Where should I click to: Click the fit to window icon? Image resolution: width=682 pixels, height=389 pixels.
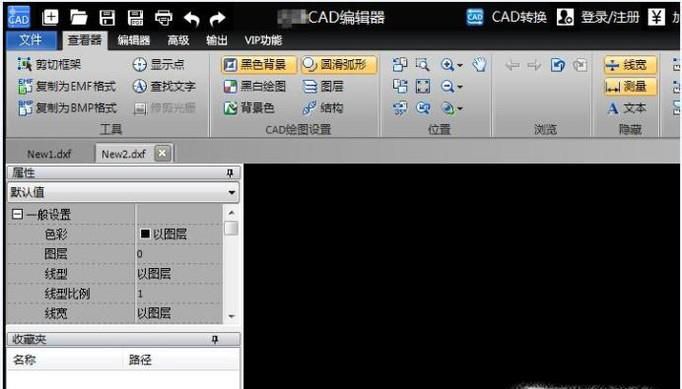coord(423,86)
